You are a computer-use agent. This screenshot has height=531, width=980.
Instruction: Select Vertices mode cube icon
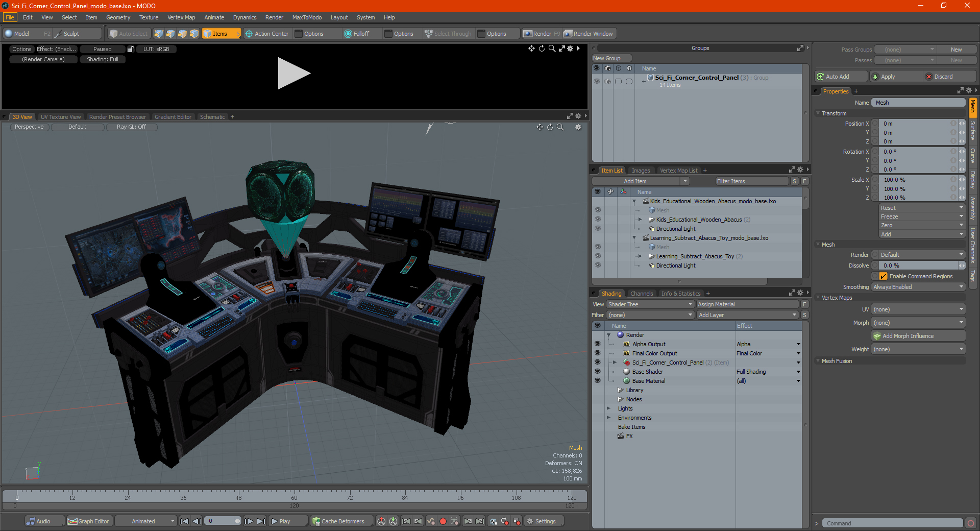[159, 34]
